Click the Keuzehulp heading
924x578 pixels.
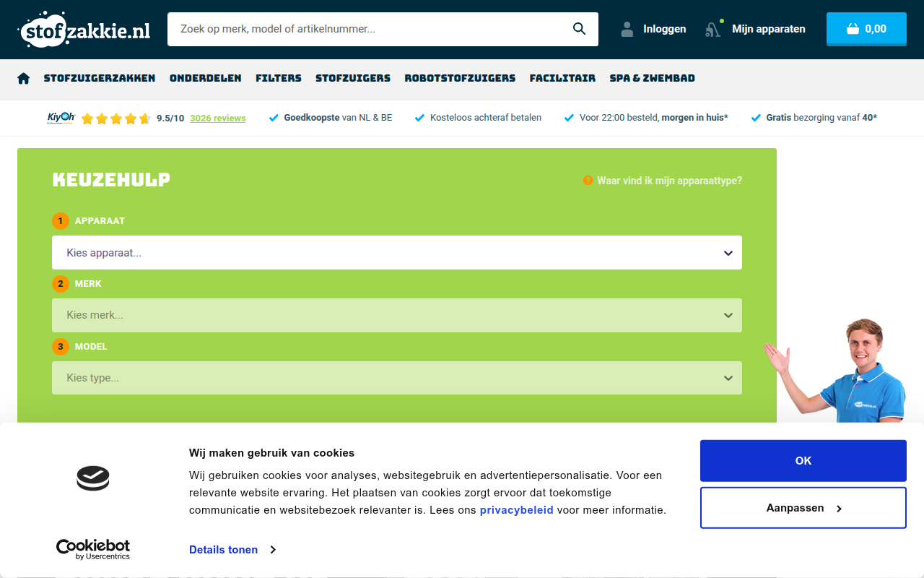click(x=112, y=180)
